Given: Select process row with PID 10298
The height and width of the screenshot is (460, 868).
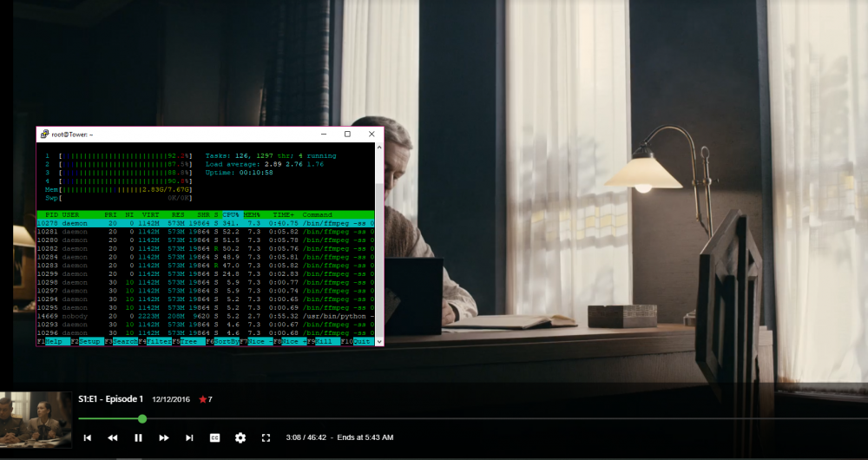Looking at the screenshot, I should pos(206,282).
